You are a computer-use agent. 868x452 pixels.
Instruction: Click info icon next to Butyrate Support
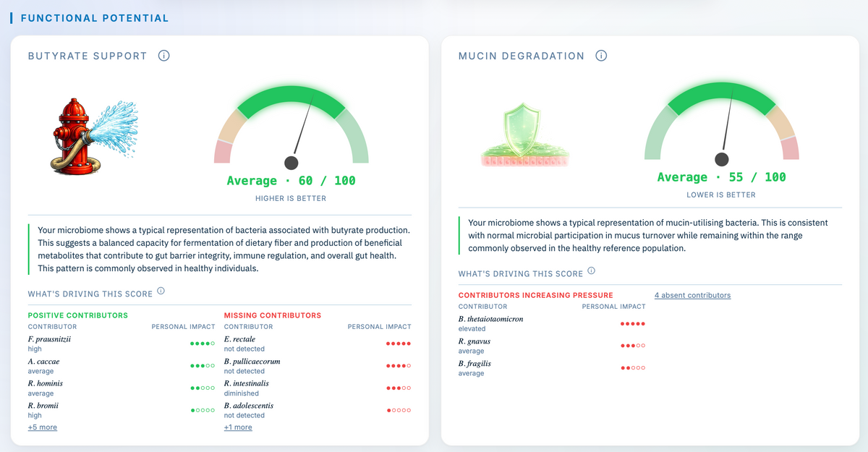164,56
